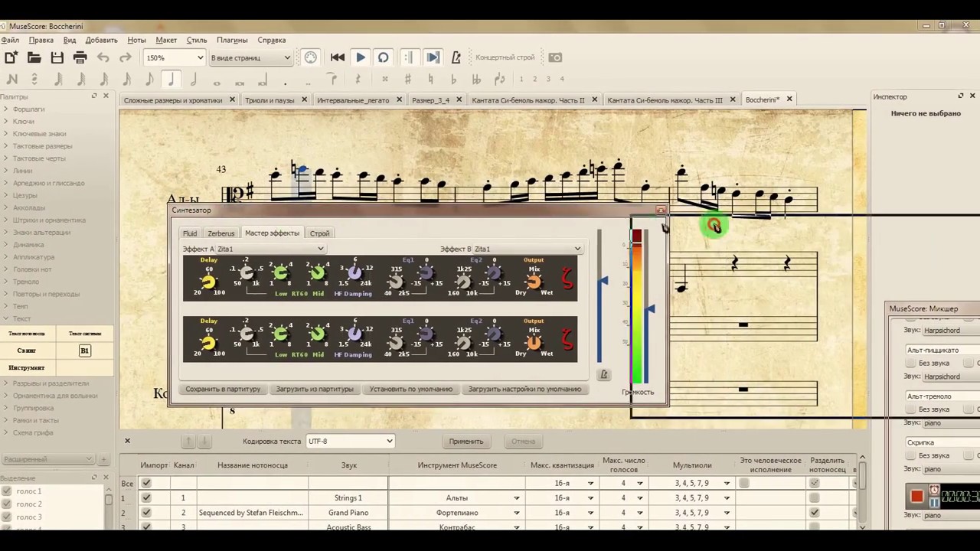The height and width of the screenshot is (551, 980).
Task: Mute Альт-тремоло with Без звука checkbox
Action: (x=910, y=409)
